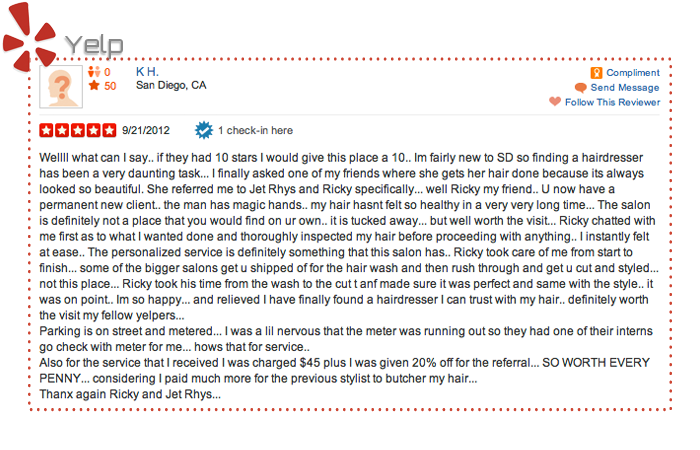Click the 1 check-in here text

(255, 130)
